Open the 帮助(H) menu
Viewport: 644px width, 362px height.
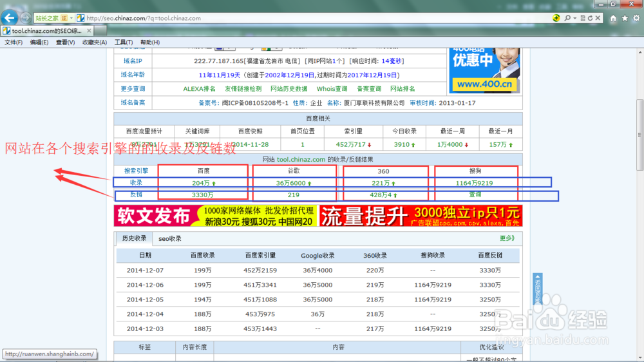[150, 43]
